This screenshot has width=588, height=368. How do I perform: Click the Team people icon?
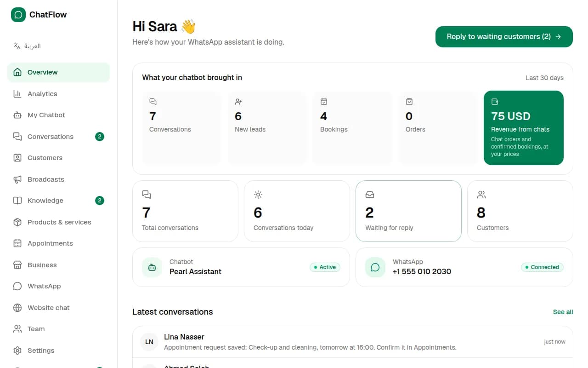(17, 329)
